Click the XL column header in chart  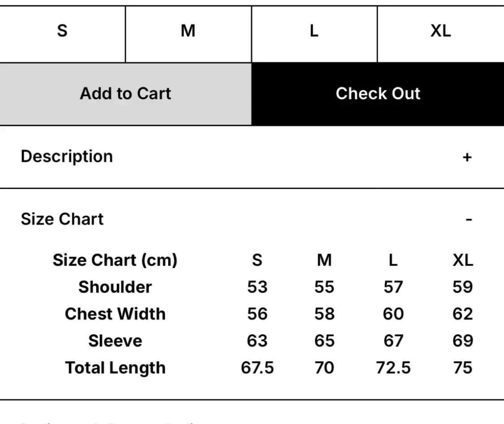click(463, 260)
